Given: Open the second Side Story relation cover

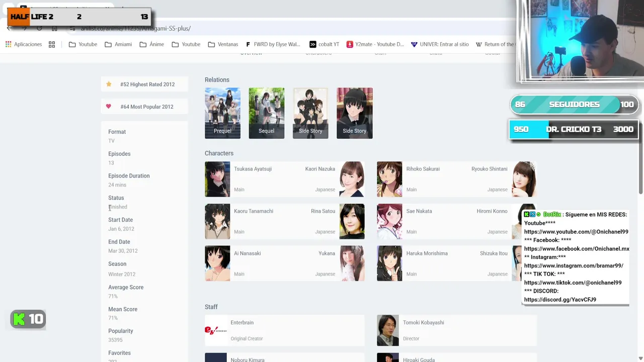Looking at the screenshot, I should click(x=355, y=113).
